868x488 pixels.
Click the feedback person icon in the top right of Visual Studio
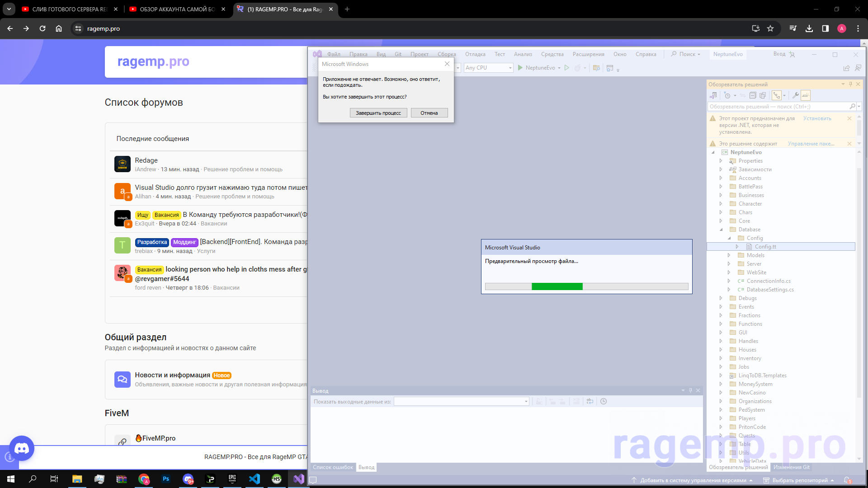click(x=858, y=68)
